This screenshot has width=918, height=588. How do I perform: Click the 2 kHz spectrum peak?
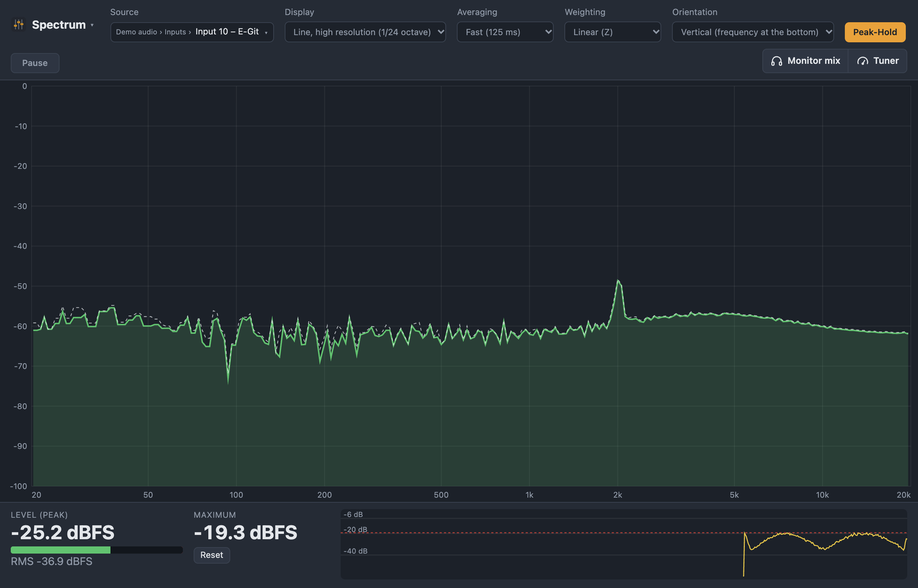tap(618, 281)
